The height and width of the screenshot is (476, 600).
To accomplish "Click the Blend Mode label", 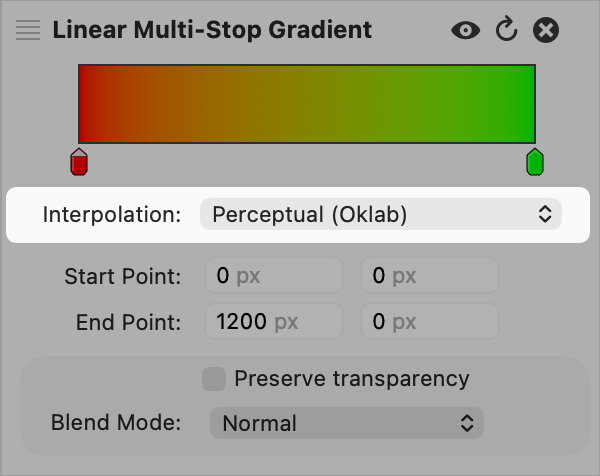I will (115, 423).
